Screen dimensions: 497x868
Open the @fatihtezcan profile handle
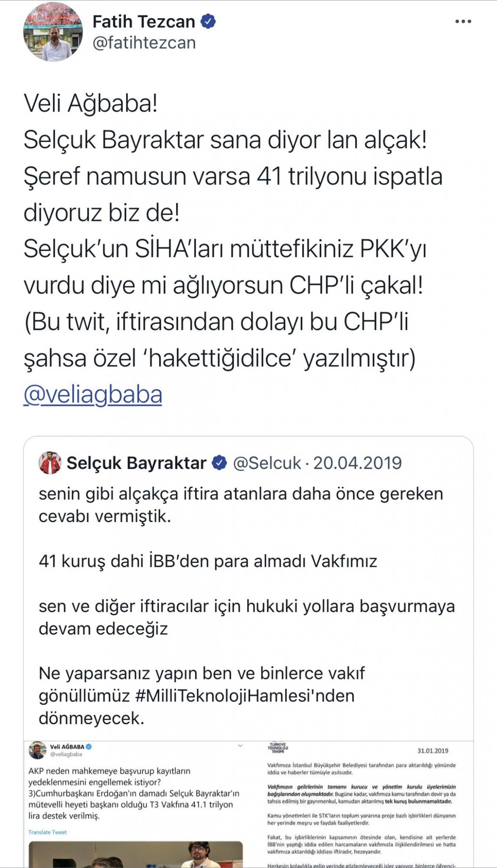coord(145,43)
